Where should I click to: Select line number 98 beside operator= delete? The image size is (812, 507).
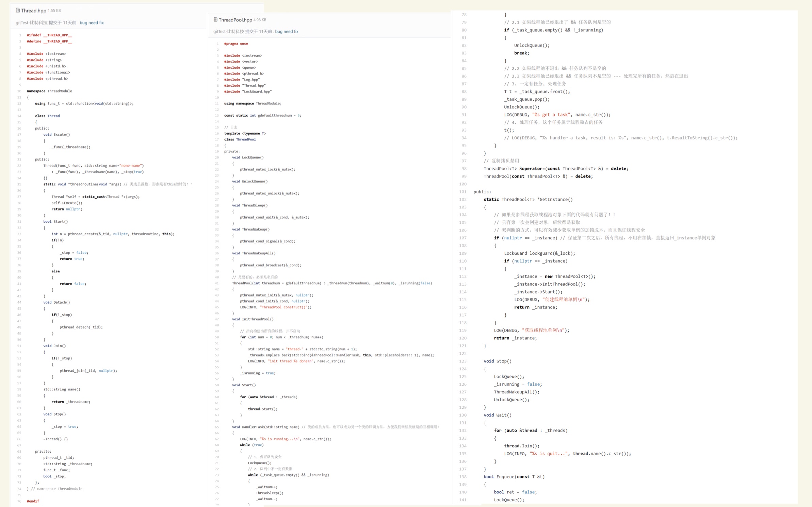coord(464,169)
